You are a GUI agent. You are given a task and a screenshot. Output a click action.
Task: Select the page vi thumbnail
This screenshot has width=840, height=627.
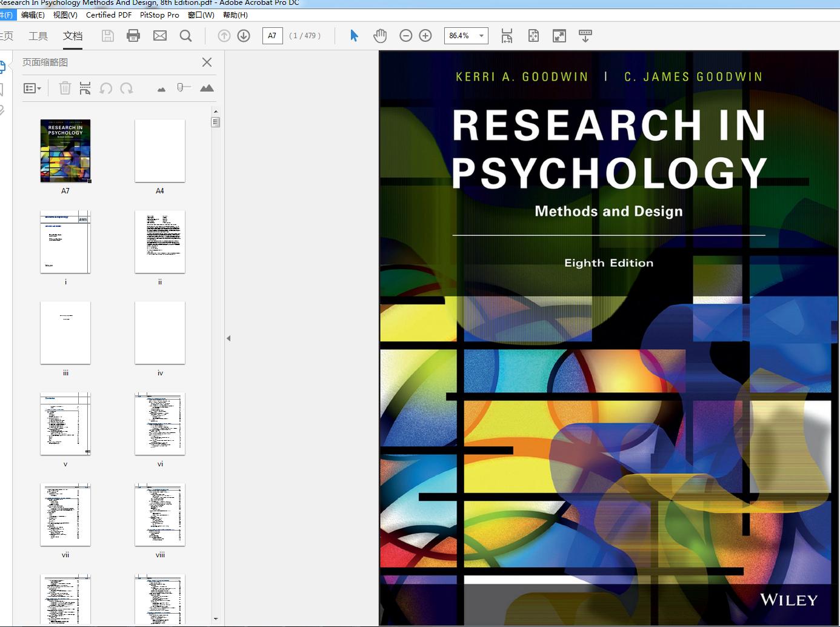(160, 424)
